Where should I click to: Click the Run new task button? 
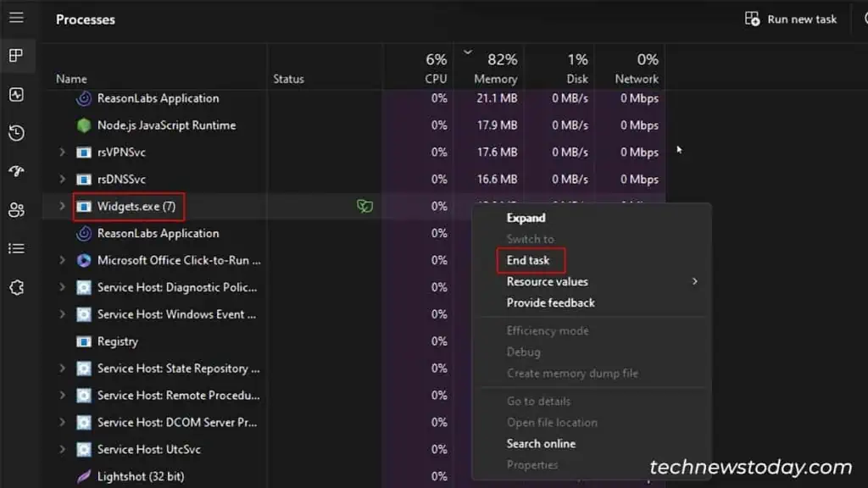click(790, 19)
